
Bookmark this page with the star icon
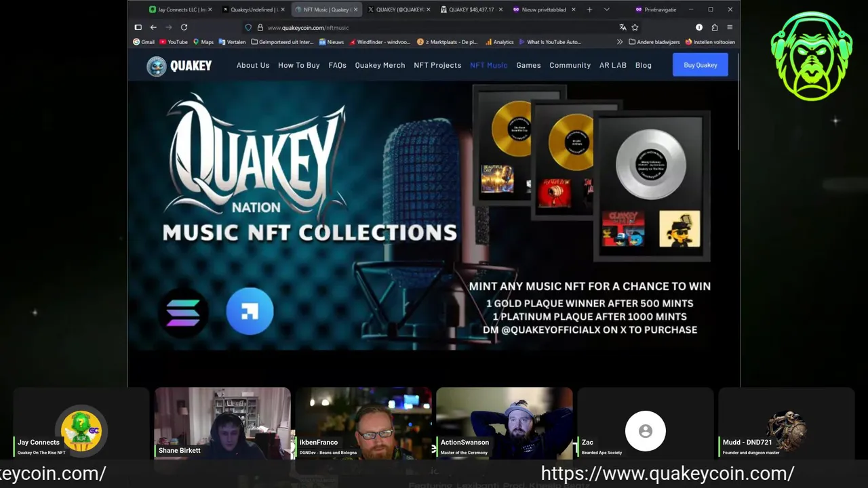635,27
